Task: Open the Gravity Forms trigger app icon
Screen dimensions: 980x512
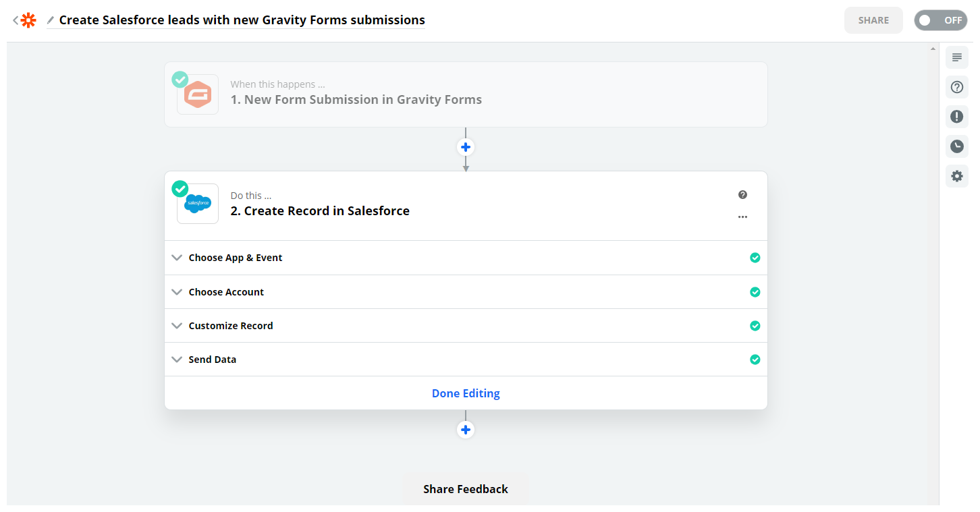Action: point(198,94)
